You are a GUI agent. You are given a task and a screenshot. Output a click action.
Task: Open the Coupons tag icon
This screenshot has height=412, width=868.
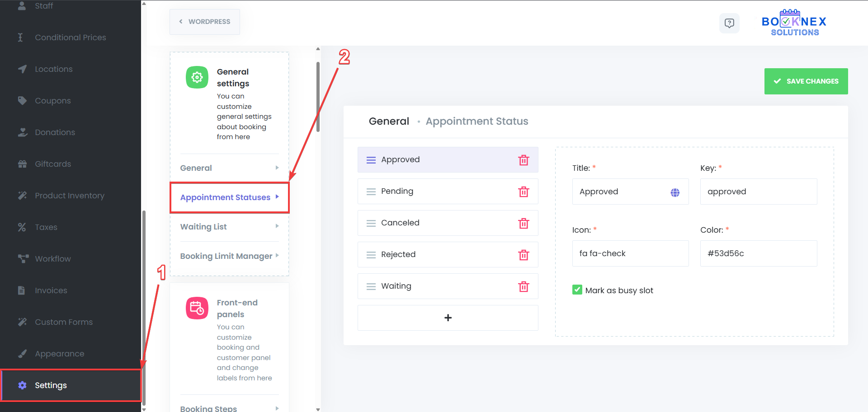23,100
